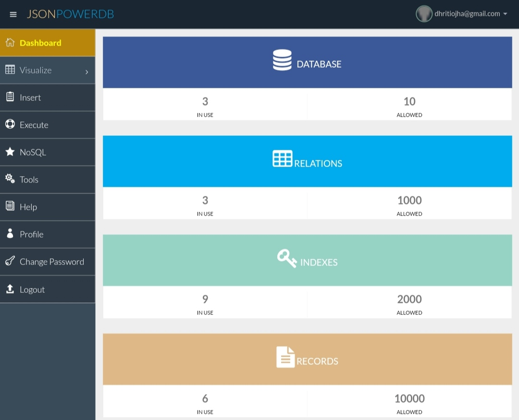Click the Logout upload-arrow icon
The height and width of the screenshot is (420, 519).
(x=10, y=288)
